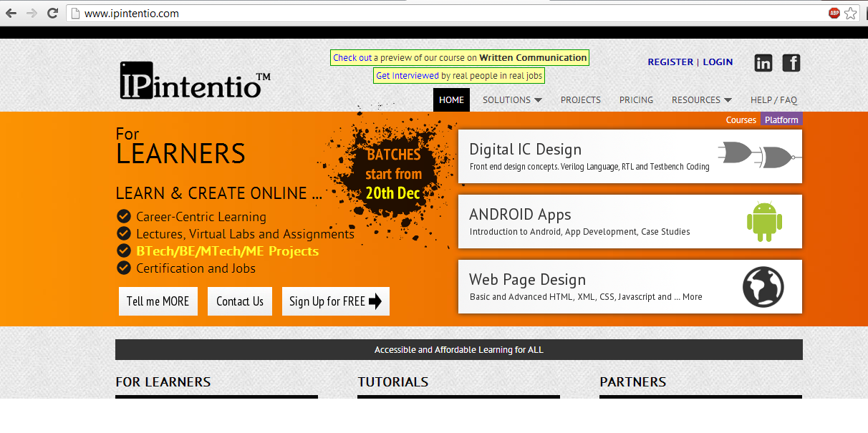Switch to the Platform tab

tap(781, 120)
